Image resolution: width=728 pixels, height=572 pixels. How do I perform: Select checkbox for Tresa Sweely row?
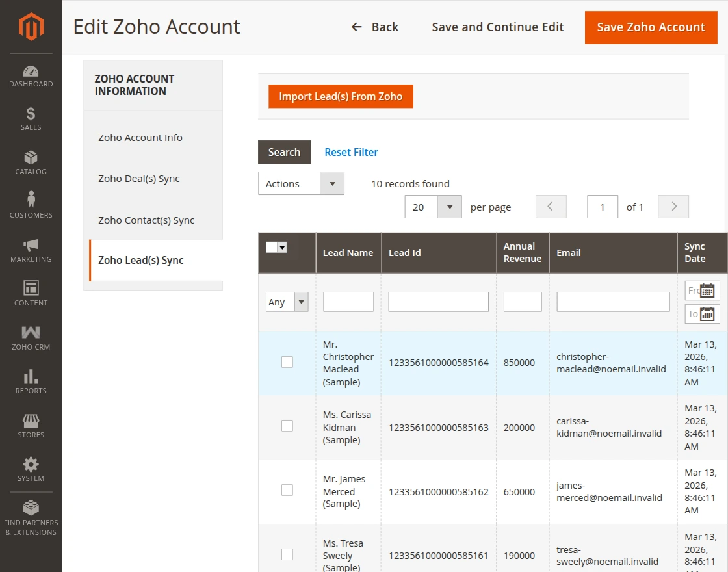coord(287,554)
